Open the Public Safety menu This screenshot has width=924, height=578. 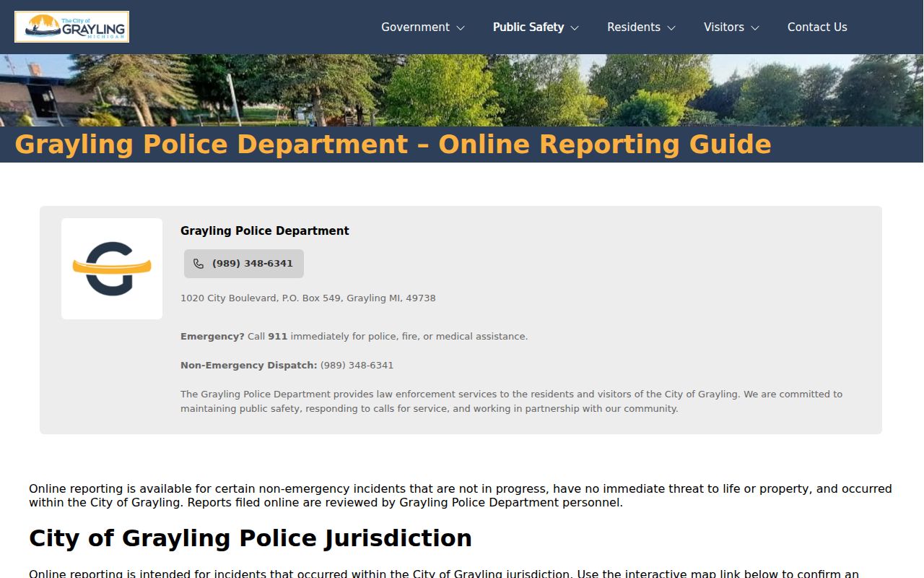[528, 27]
